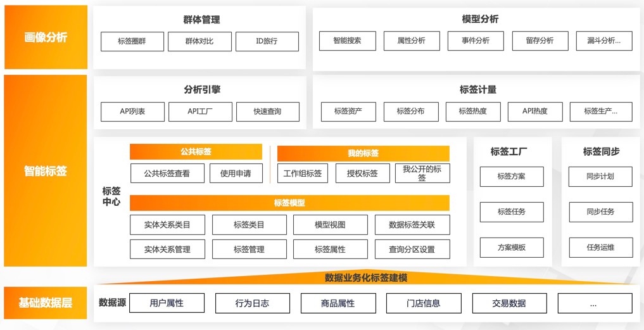Click the 漏斗分析... box
This screenshot has width=644, height=330.
click(x=604, y=41)
